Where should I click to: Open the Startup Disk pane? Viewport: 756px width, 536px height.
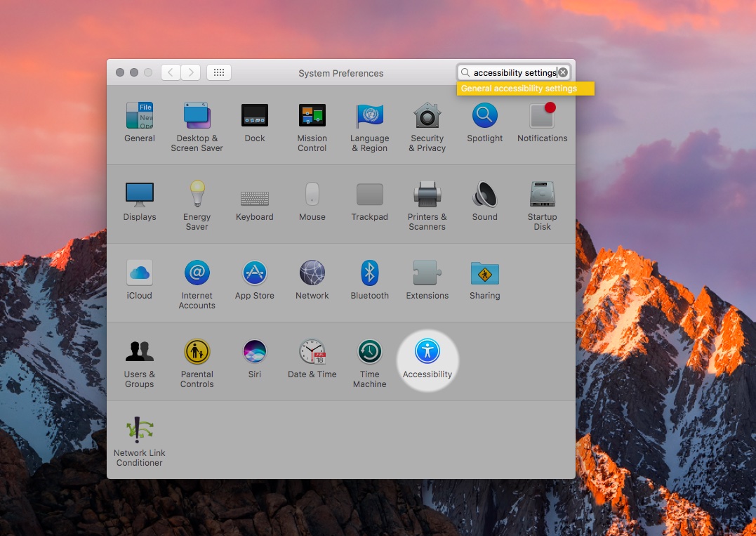tap(542, 195)
